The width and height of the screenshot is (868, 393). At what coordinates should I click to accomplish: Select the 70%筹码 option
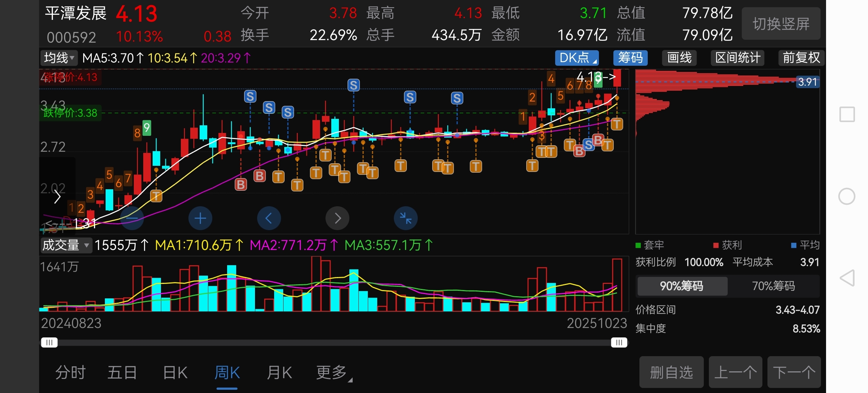(773, 286)
